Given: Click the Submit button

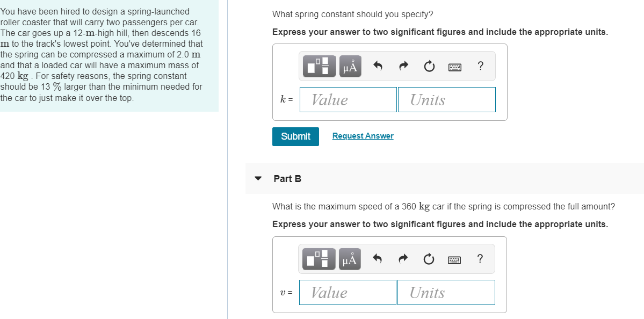Looking at the screenshot, I should (295, 136).
